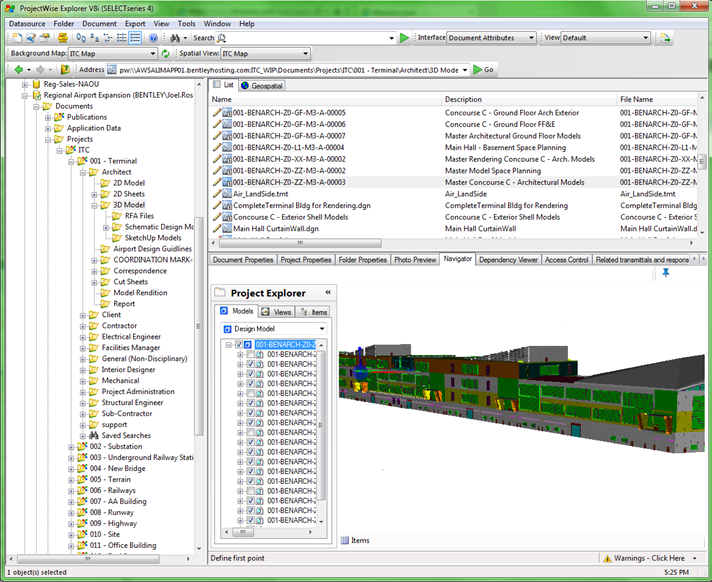Viewport: 712px width, 582px height.
Task: Open the Document menu
Action: (99, 24)
